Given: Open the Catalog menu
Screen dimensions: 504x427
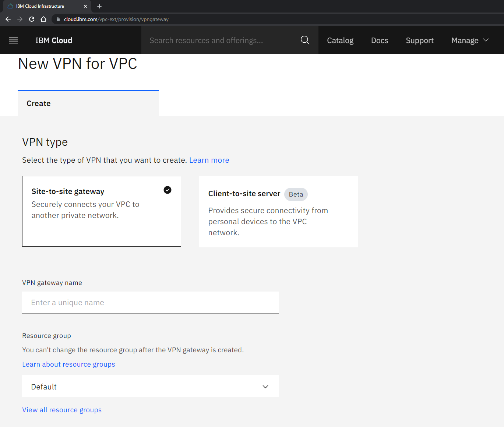Looking at the screenshot, I should pyautogui.click(x=340, y=40).
